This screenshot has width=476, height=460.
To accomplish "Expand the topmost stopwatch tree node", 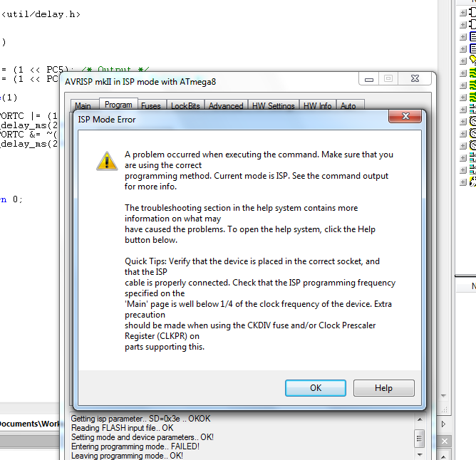I will [463, 122].
